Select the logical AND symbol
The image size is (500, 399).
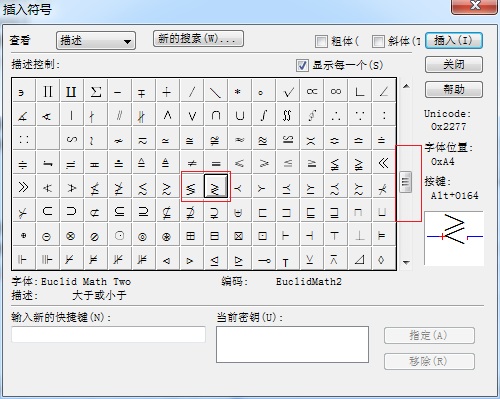point(168,115)
